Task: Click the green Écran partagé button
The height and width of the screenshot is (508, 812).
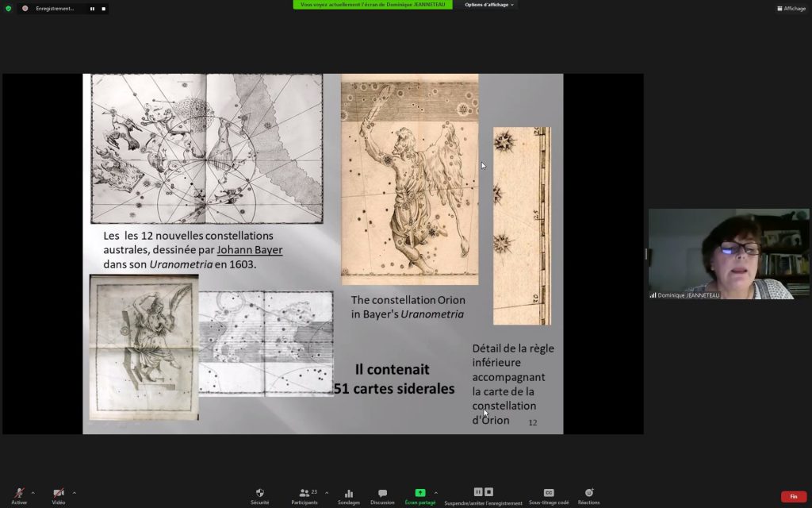Action: (420, 496)
